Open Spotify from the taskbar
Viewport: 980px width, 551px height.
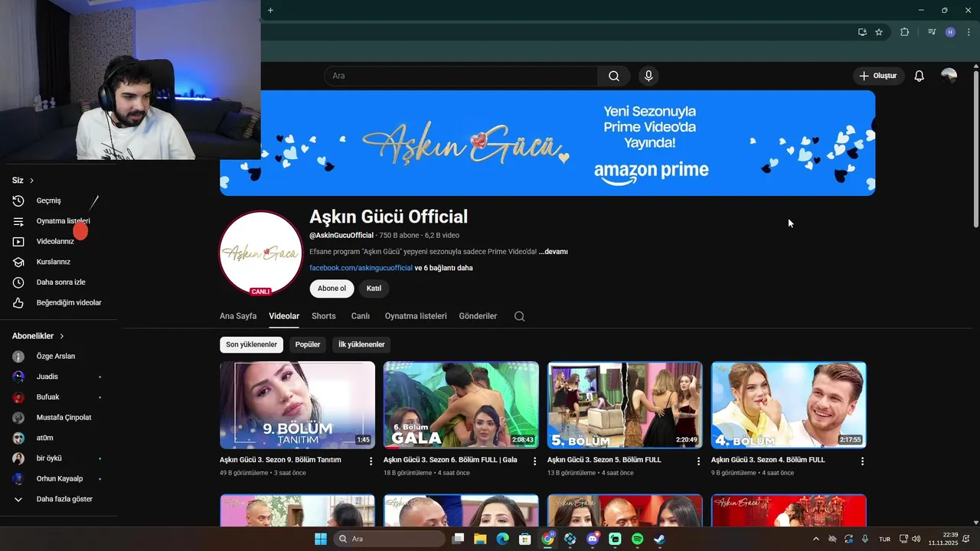(x=637, y=539)
